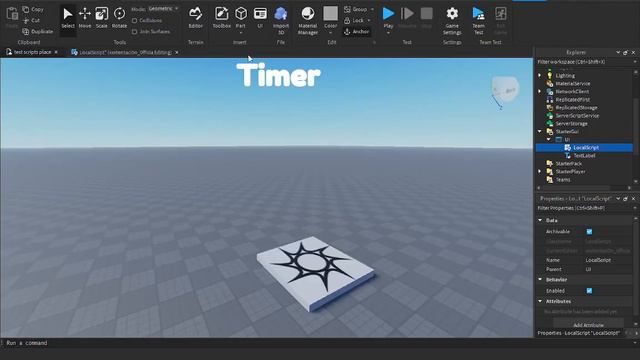Image resolution: width=640 pixels, height=360 pixels.
Task: Click the TextLabel icon in Explorer
Action: (x=567, y=156)
